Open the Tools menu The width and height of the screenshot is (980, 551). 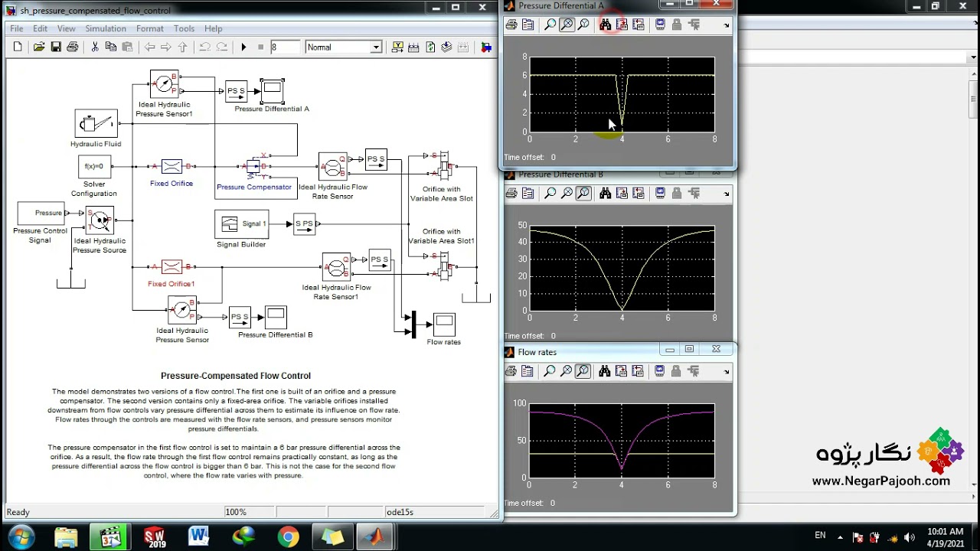[x=184, y=29]
